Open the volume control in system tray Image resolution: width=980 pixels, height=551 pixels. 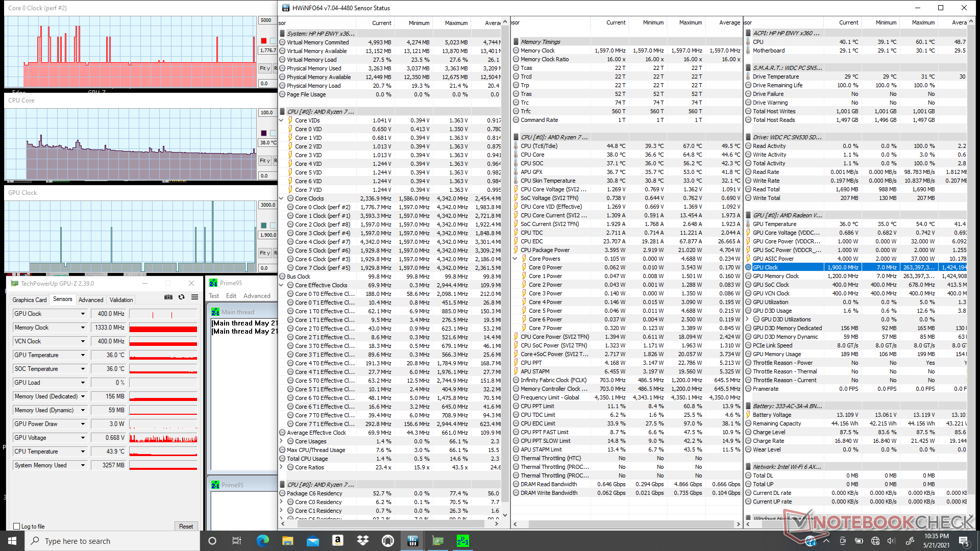(x=892, y=541)
